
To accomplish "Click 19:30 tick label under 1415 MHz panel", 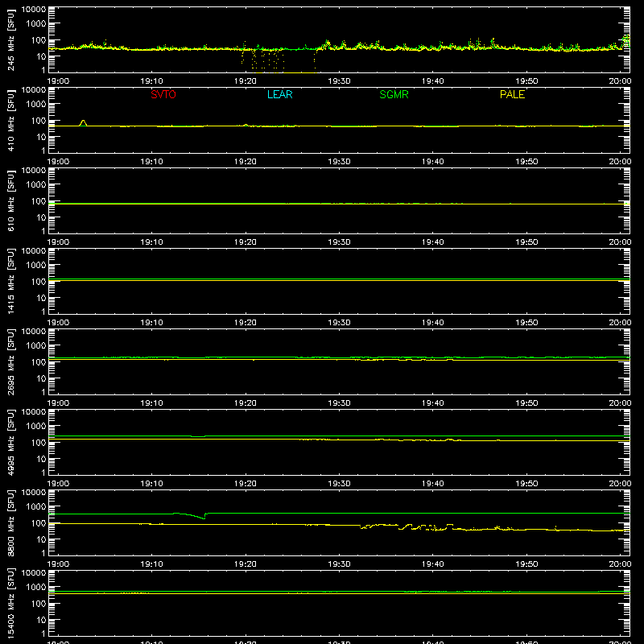I will pos(339,323).
